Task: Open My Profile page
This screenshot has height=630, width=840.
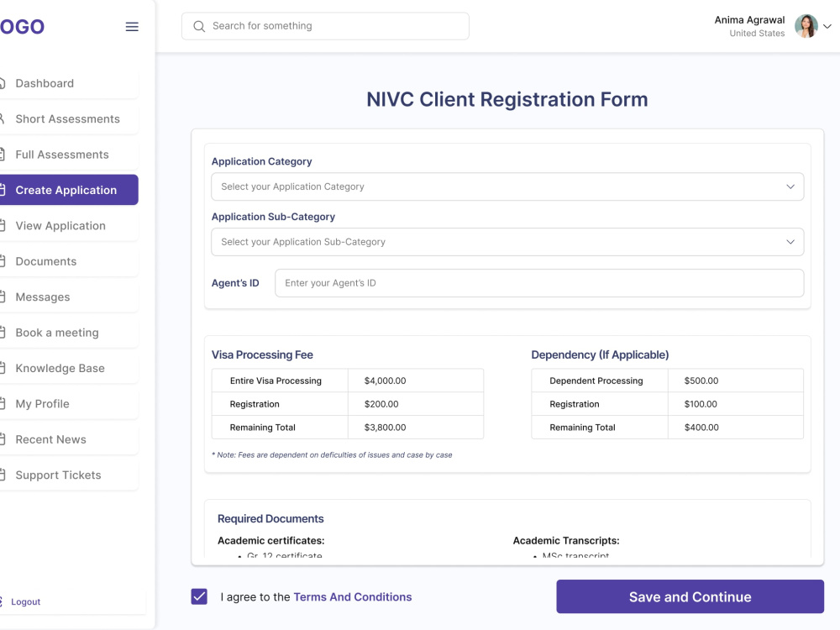Action: [x=69, y=404]
